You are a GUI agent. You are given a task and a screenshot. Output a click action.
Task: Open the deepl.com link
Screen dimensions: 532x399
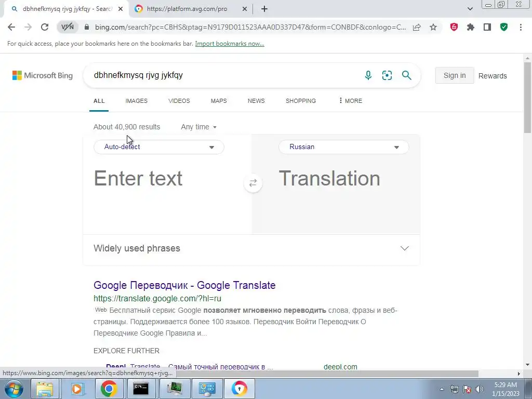point(340,367)
